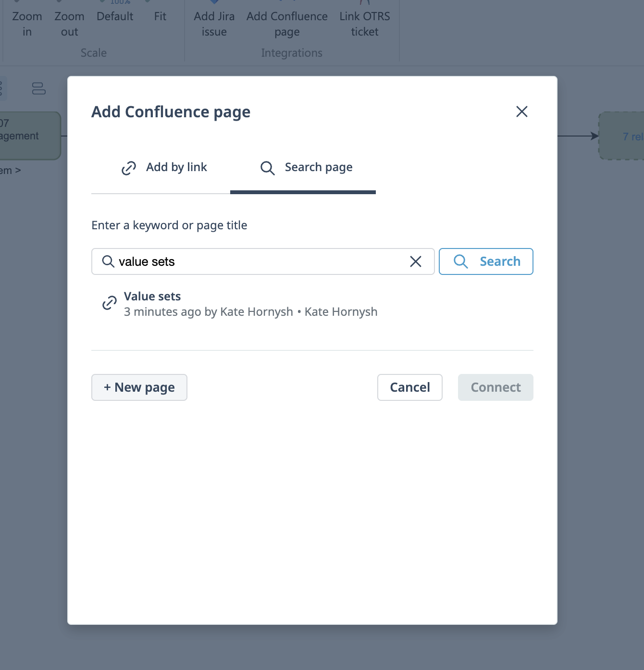Choose the Value sets search result title
This screenshot has height=670, width=644.
152,296
